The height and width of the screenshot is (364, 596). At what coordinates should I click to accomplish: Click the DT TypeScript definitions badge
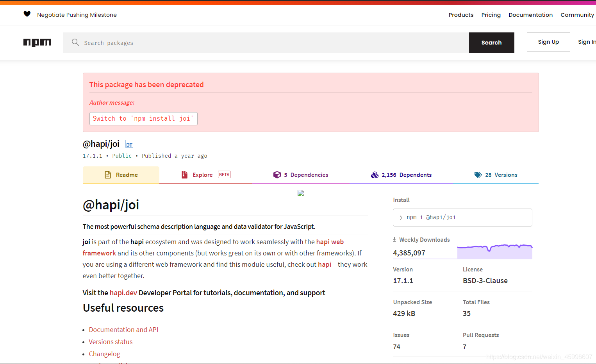tap(129, 144)
